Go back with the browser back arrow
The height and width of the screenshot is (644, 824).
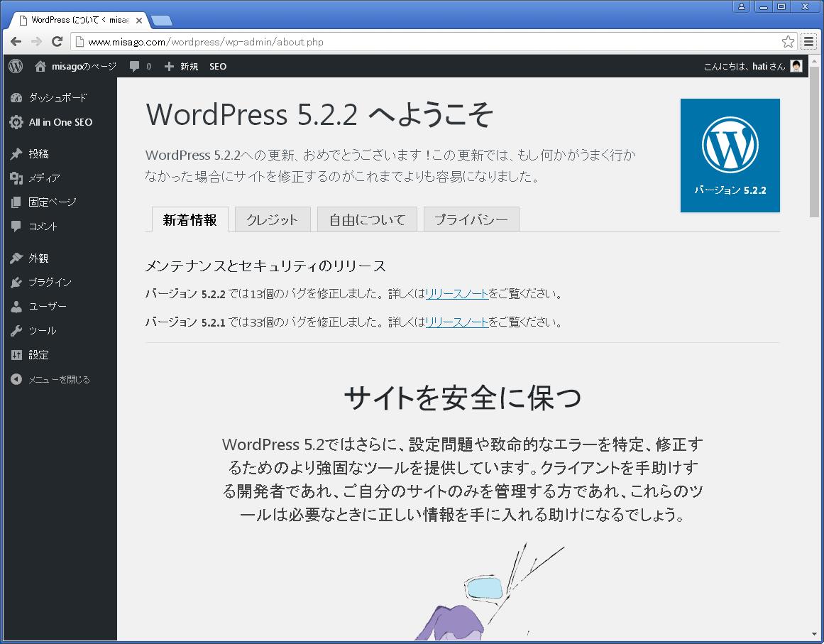tap(16, 41)
